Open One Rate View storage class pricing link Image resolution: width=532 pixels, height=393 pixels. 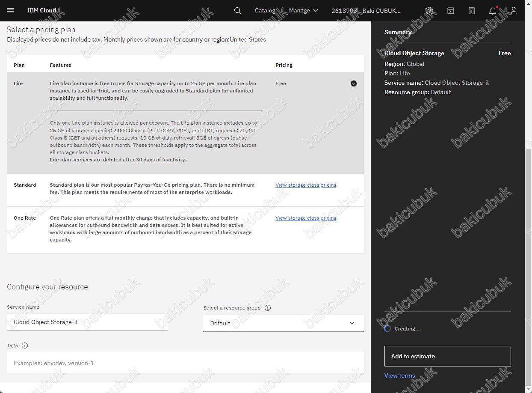click(x=306, y=218)
